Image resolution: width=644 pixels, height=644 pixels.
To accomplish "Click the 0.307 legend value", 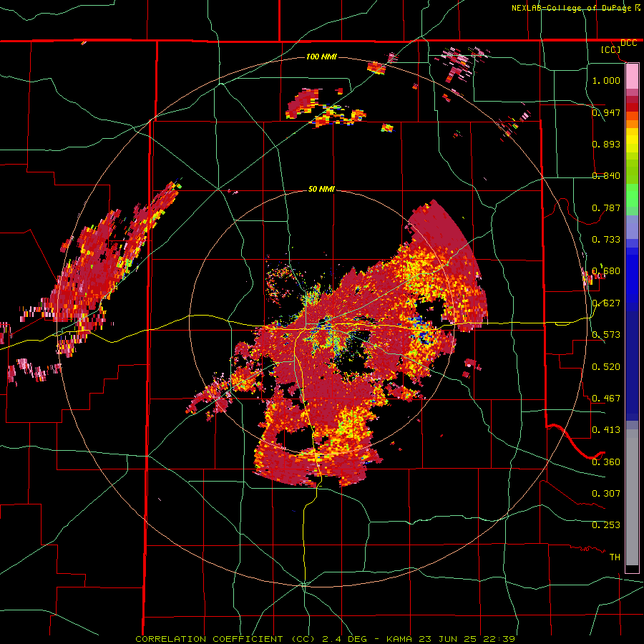I will click(606, 493).
